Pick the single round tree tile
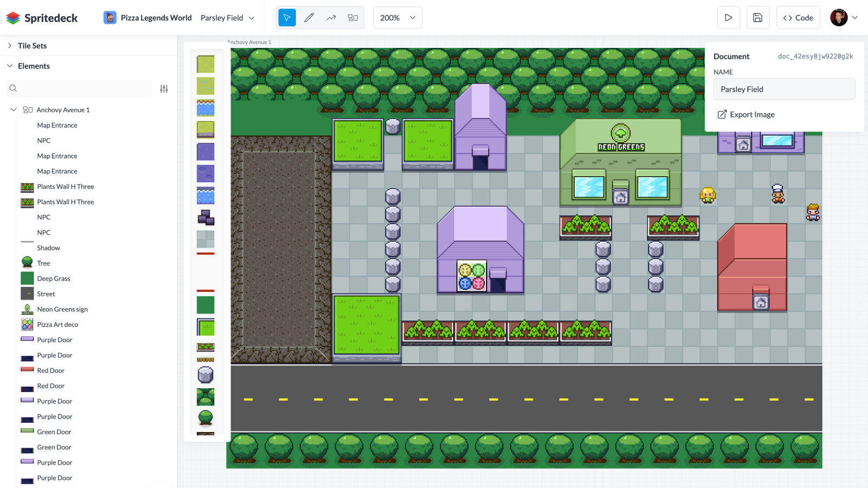 point(205,418)
